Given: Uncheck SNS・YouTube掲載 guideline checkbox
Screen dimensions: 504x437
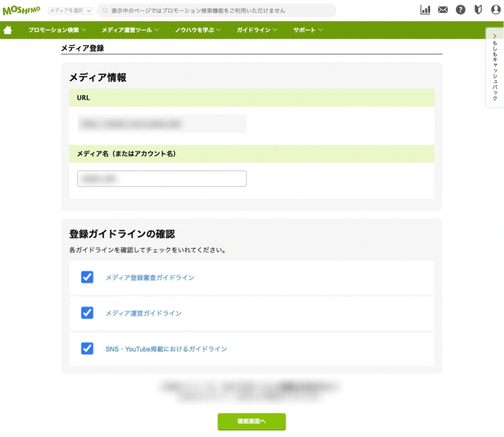Looking at the screenshot, I should pos(87,348).
